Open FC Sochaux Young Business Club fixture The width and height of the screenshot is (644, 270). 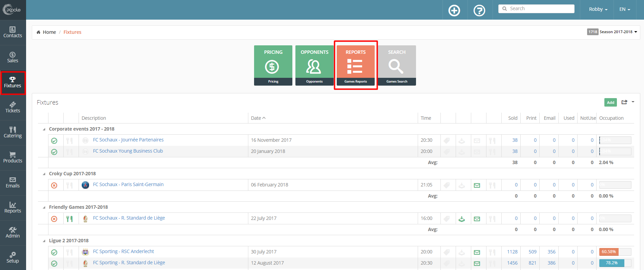pyautogui.click(x=128, y=151)
